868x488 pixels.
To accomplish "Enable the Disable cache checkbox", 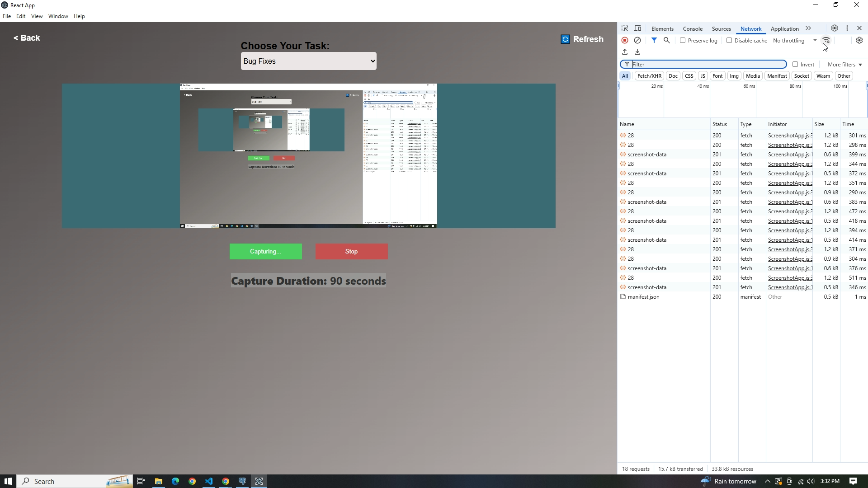I will click(x=729, y=40).
